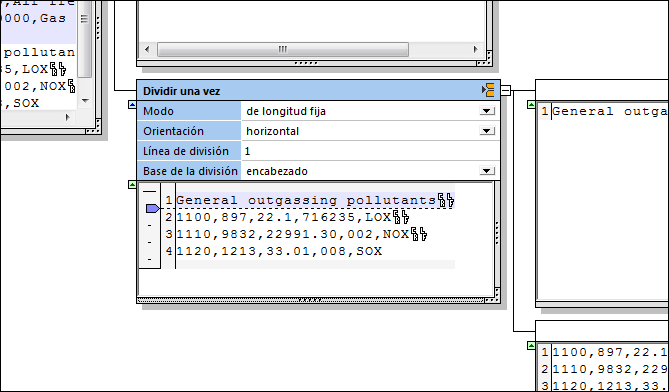This screenshot has width=669, height=392.
Task: Toggle green triangle beside bottom-right data output
Action: (531, 345)
